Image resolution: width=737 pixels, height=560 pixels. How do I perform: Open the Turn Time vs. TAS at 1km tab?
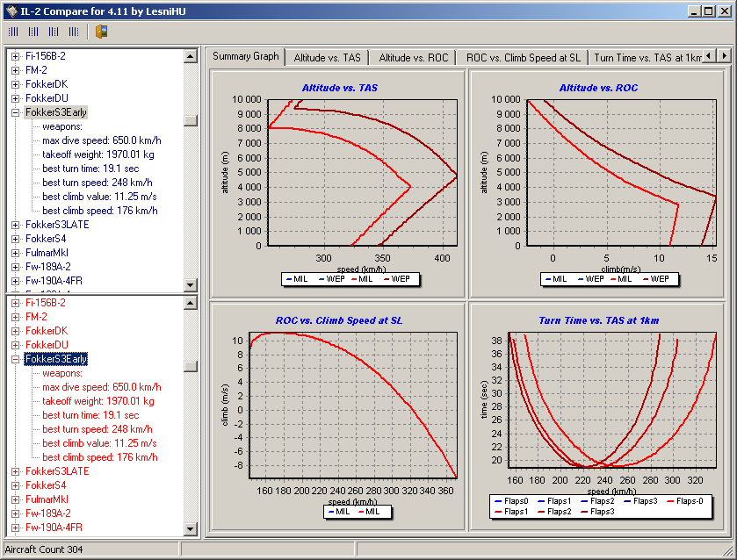click(x=647, y=58)
